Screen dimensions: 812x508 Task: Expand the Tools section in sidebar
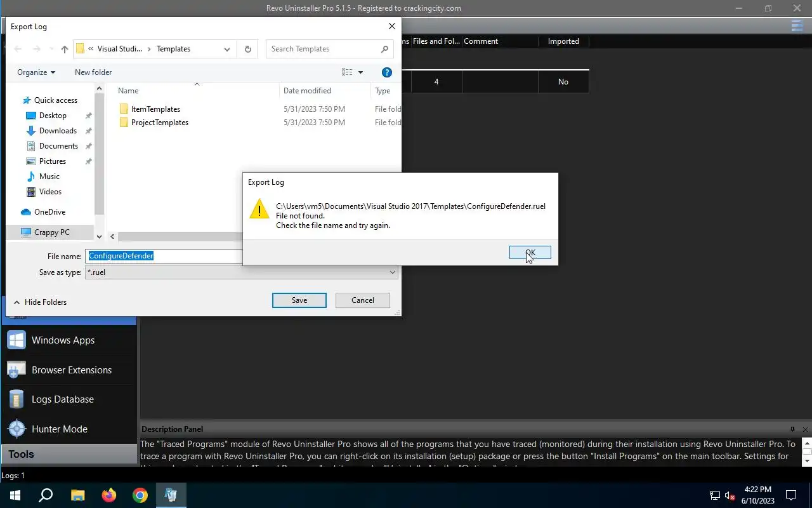69,455
